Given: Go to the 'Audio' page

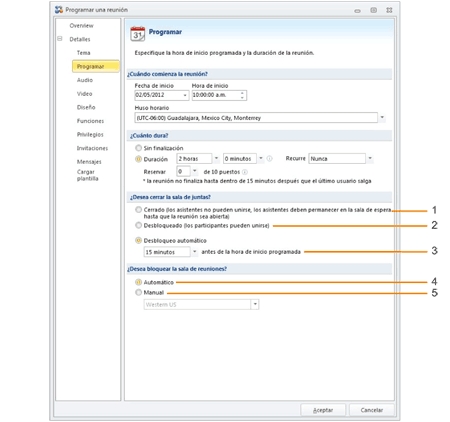Looking at the screenshot, I should pos(85,80).
